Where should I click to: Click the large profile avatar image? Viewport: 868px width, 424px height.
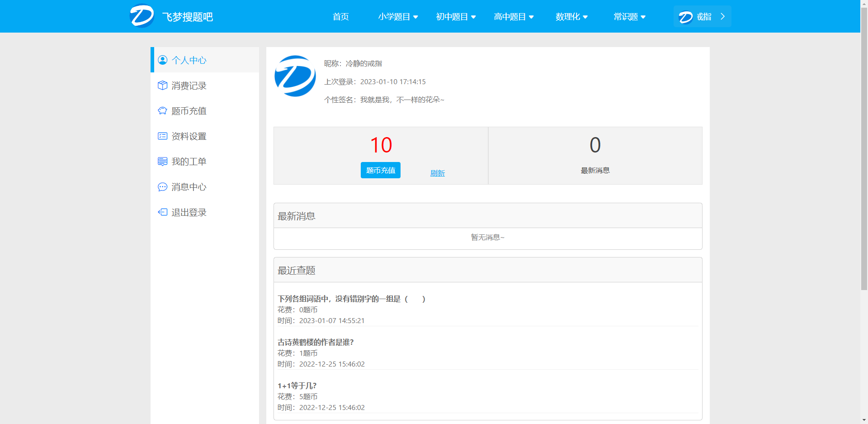[x=295, y=76]
